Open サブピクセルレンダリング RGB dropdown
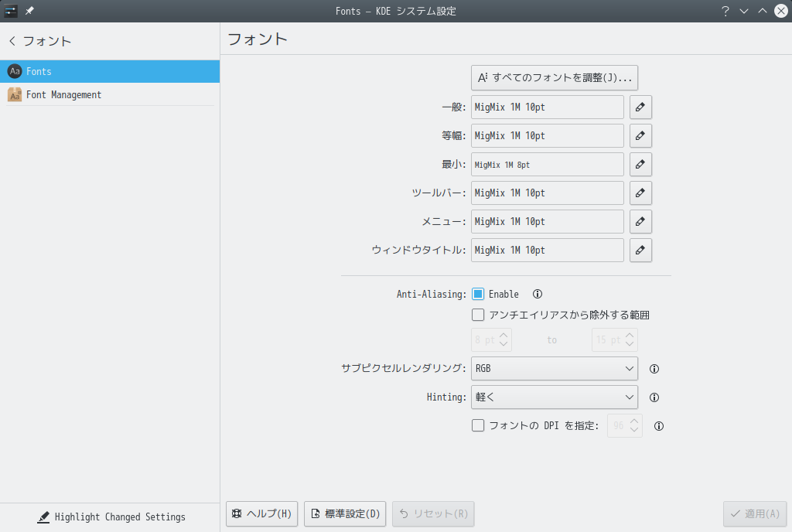 point(554,369)
